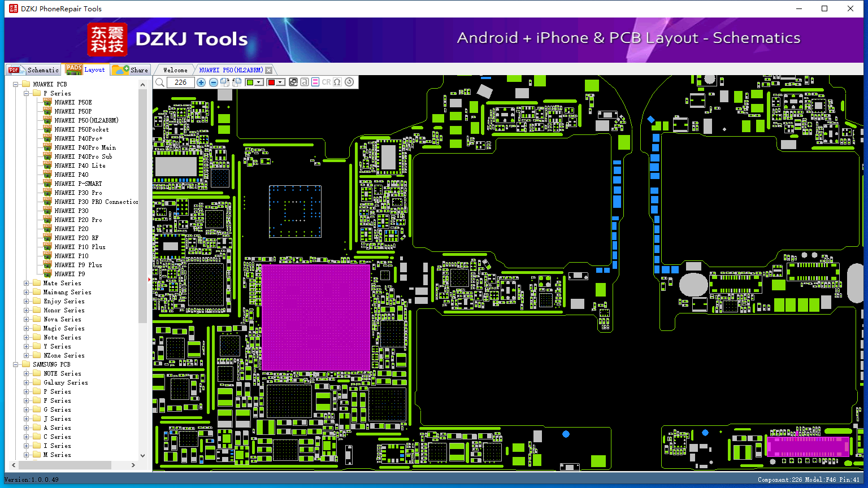Click the SAMSUNG A Series folder icon
868x488 pixels.
click(x=37, y=428)
